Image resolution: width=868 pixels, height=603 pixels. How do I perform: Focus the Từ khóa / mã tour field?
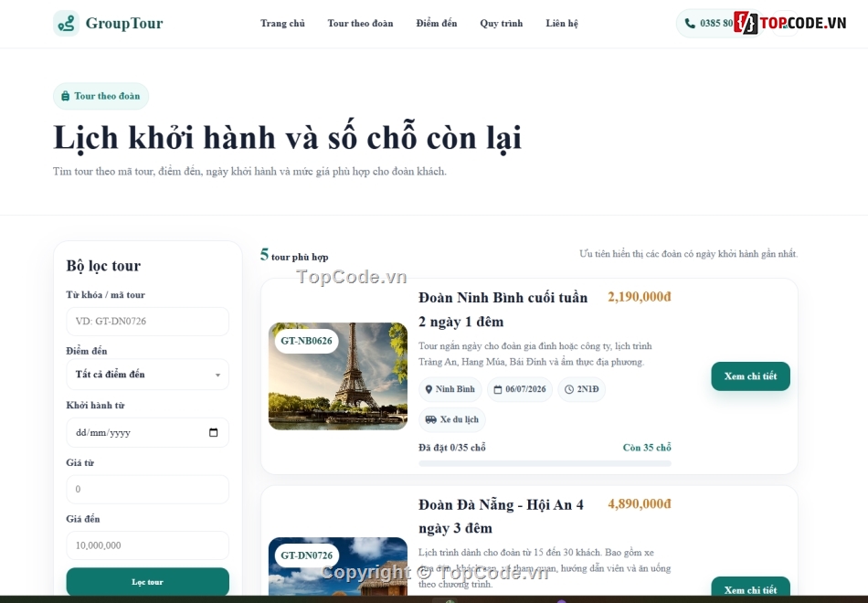(x=147, y=322)
